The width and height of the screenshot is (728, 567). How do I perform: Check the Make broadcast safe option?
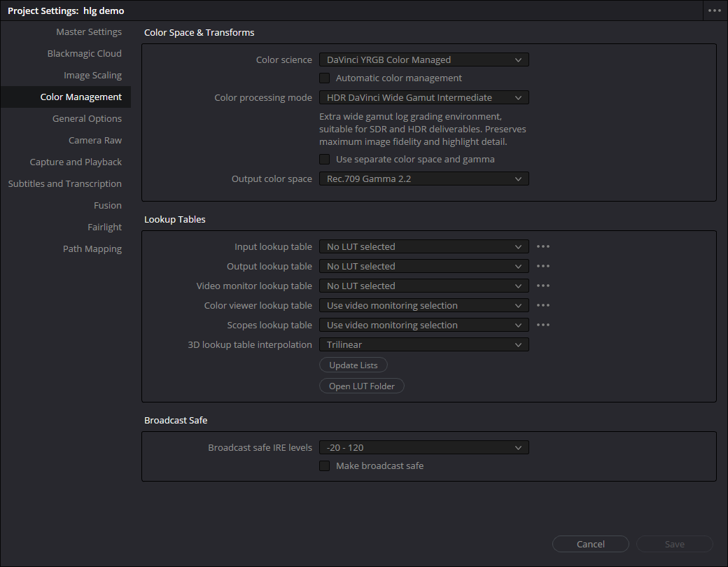[325, 466]
